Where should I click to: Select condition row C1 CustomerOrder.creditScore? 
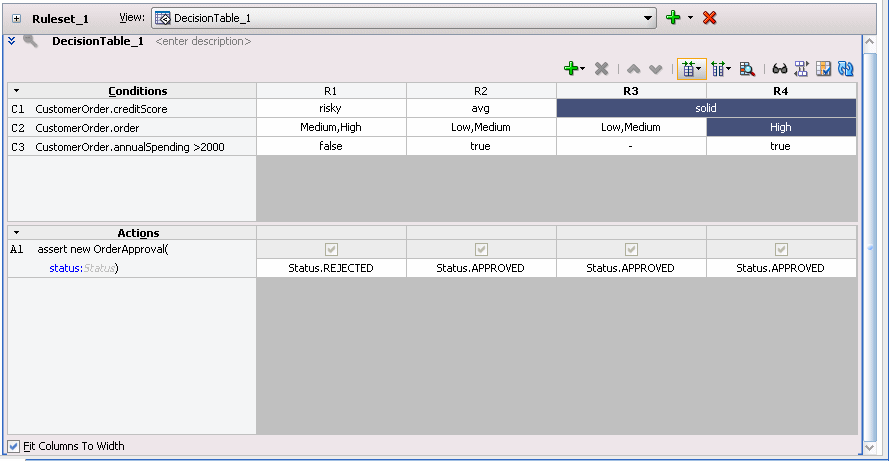[x=132, y=109]
